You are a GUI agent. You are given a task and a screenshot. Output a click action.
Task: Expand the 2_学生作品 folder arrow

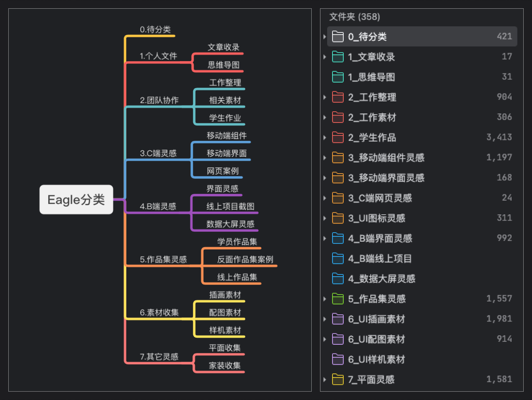click(325, 138)
